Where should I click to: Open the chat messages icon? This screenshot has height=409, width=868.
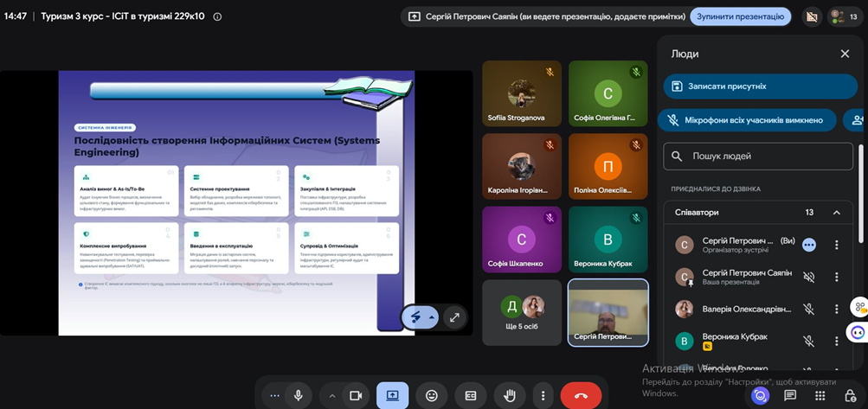(790, 395)
